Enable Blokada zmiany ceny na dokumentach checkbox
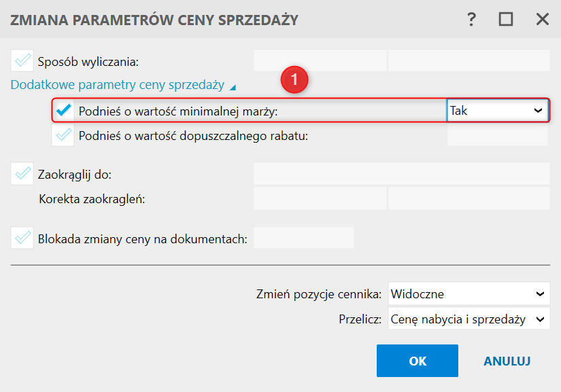Screen dimensions: 561x392 pos(22,238)
